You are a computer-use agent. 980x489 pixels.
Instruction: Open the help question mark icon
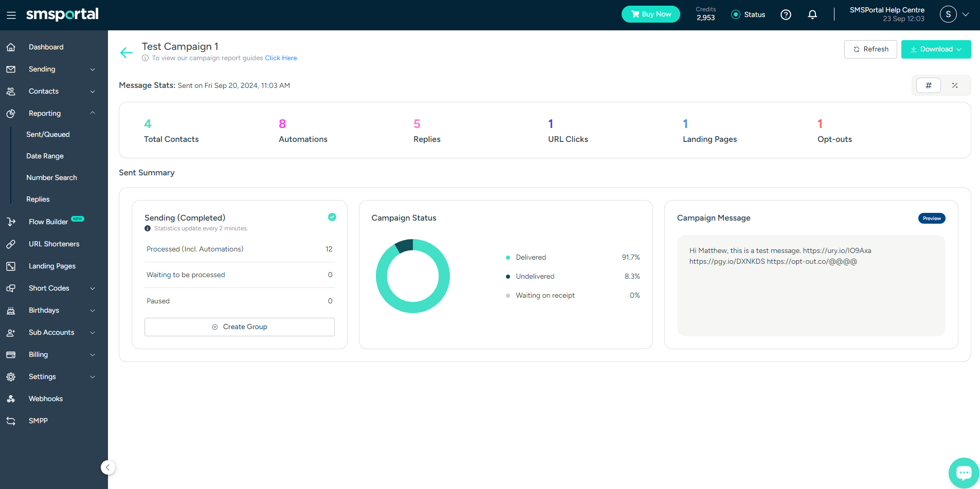point(786,14)
